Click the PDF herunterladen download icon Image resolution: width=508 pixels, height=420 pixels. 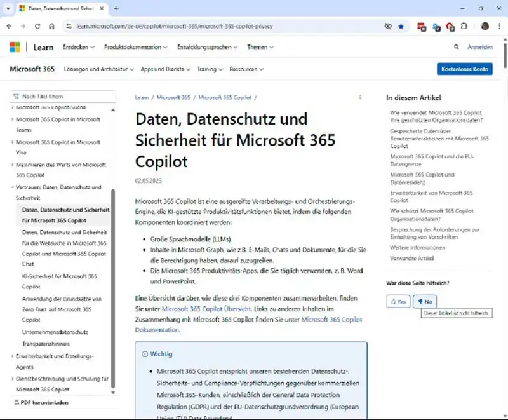click(17, 402)
